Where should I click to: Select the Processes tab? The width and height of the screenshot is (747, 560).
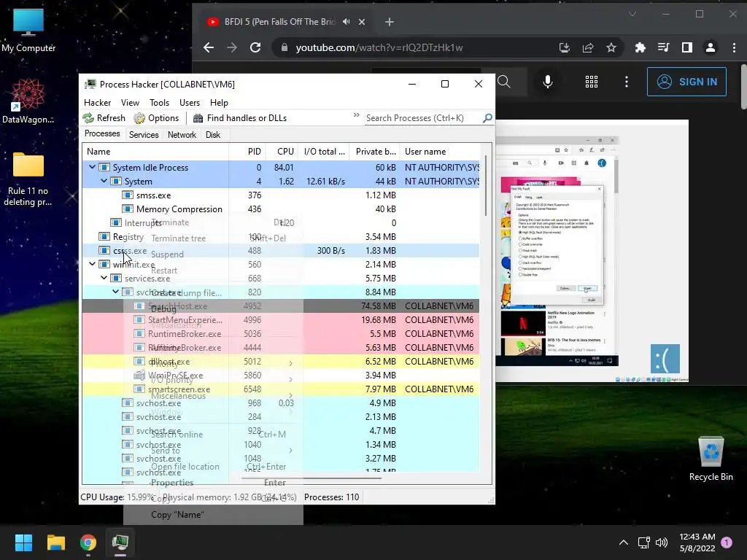[102, 134]
